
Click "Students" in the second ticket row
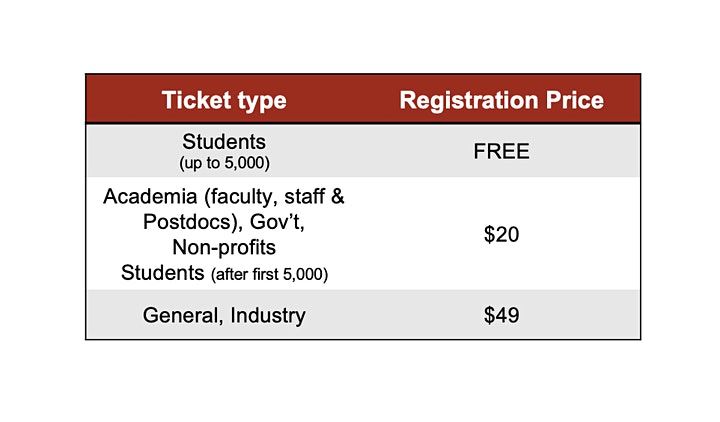[x=161, y=271]
